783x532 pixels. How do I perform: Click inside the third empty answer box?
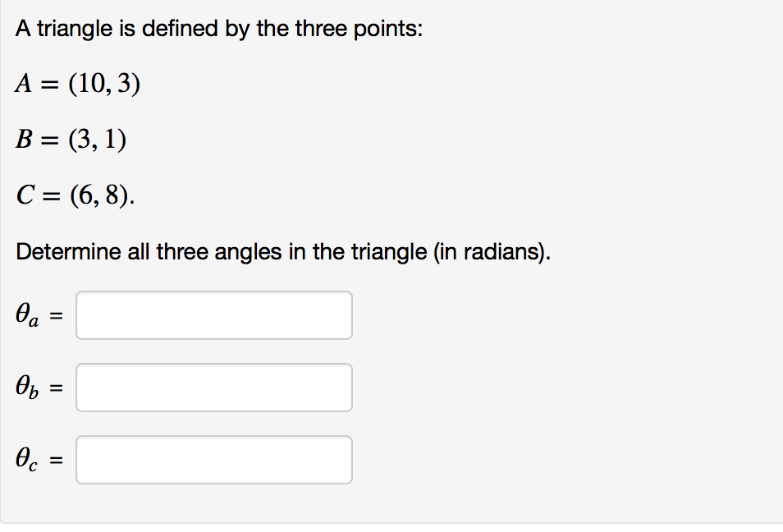[213, 460]
